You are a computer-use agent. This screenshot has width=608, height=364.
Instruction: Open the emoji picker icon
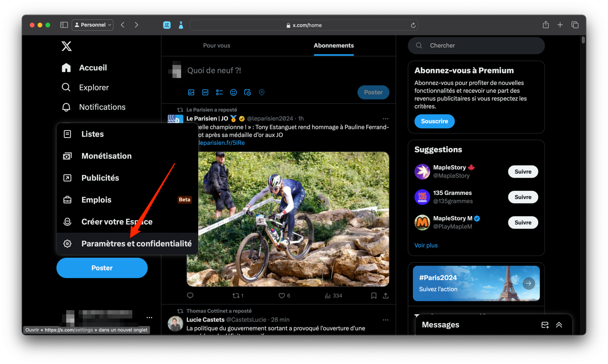(233, 92)
